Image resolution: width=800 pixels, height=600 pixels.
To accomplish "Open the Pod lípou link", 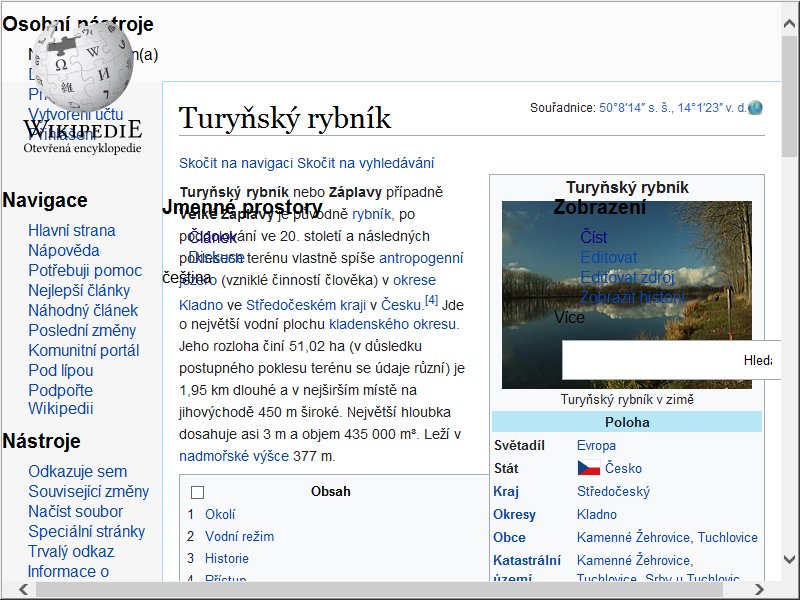I will 61,370.
